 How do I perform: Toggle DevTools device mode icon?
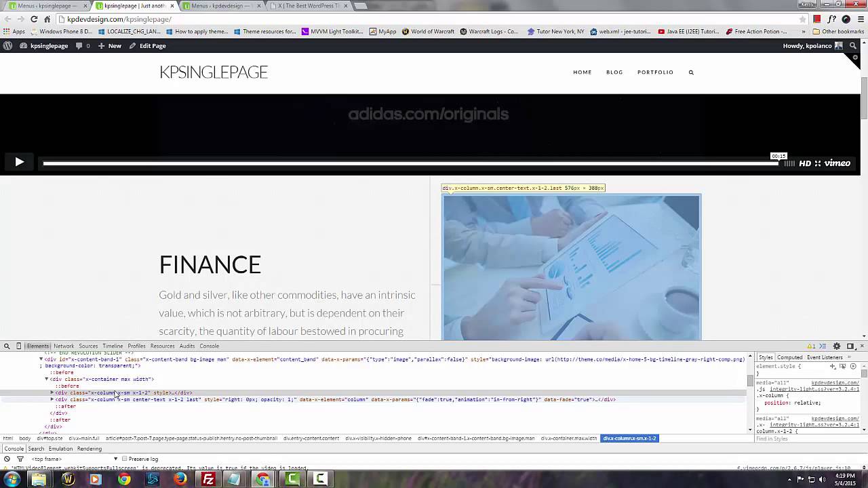18,346
